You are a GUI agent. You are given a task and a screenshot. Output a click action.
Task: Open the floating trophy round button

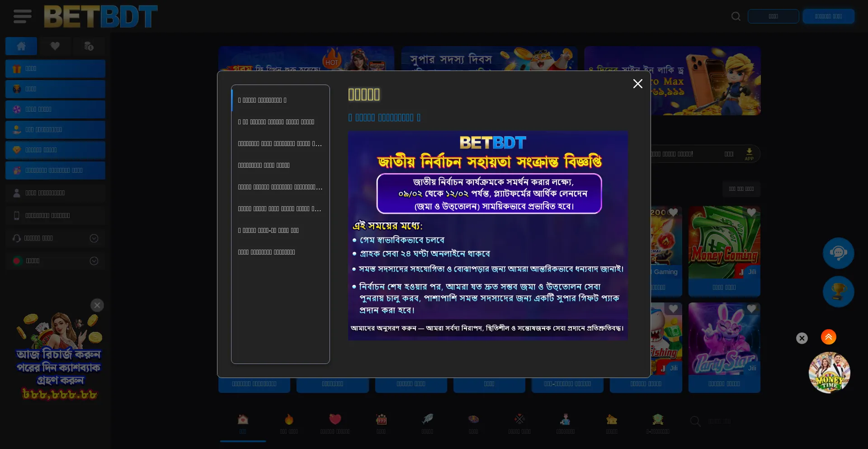[839, 292]
